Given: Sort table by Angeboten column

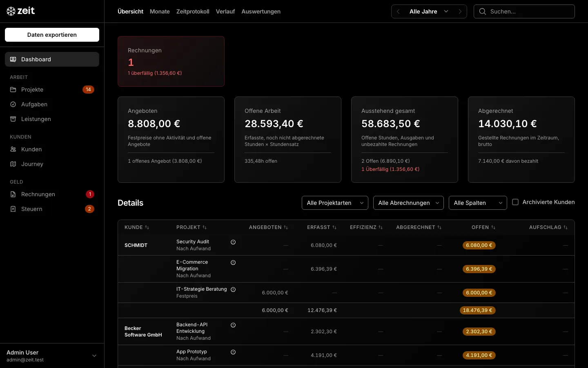Looking at the screenshot, I should pyautogui.click(x=268, y=227).
